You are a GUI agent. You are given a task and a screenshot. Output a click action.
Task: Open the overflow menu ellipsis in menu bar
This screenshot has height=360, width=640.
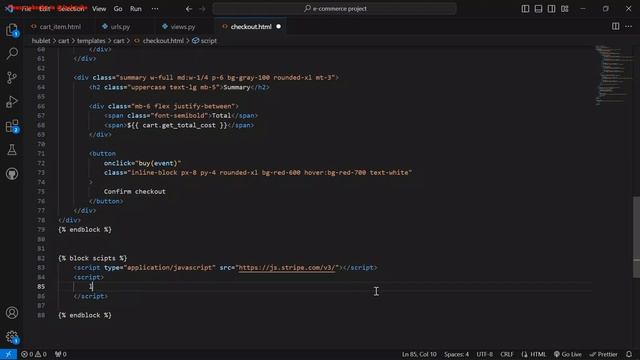pos(155,9)
